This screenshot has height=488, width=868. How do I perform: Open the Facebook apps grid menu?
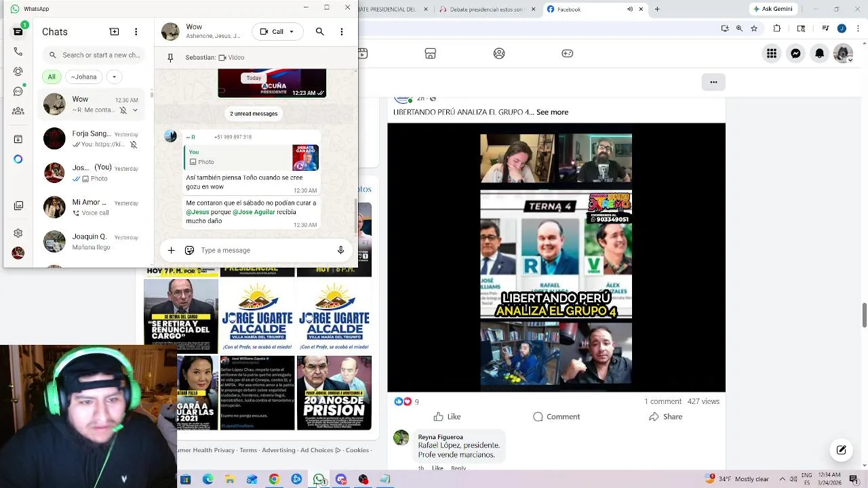(x=772, y=54)
